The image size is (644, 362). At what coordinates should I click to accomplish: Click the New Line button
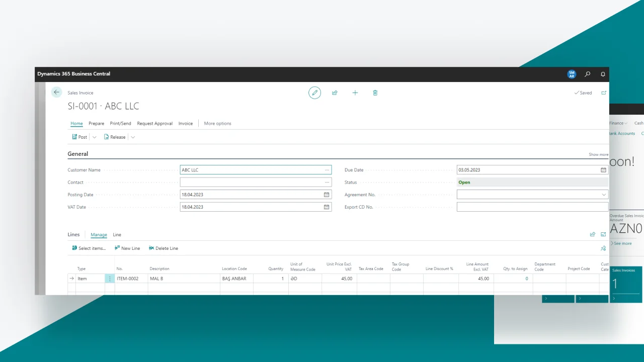[127, 248]
